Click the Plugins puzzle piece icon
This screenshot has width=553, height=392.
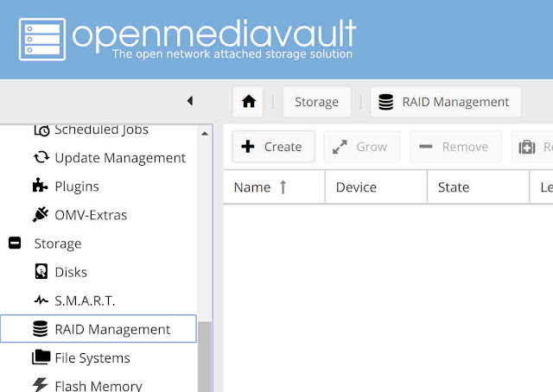click(40, 185)
